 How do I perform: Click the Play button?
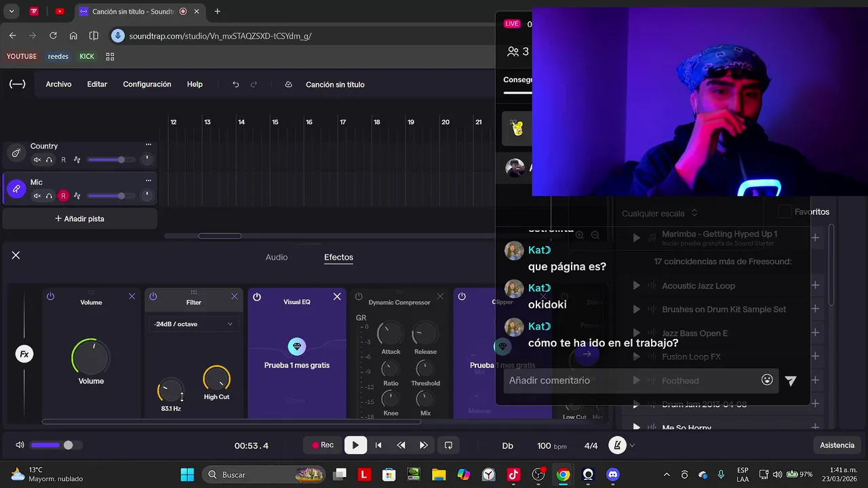[x=355, y=445]
